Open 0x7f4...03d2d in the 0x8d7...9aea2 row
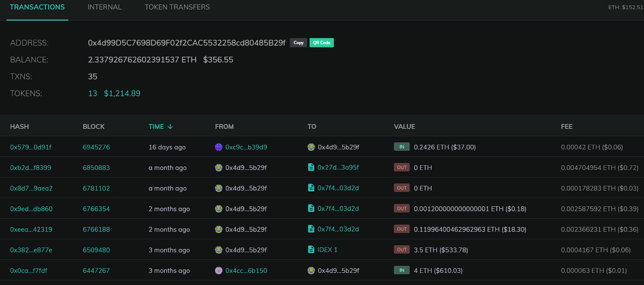 (x=338, y=188)
